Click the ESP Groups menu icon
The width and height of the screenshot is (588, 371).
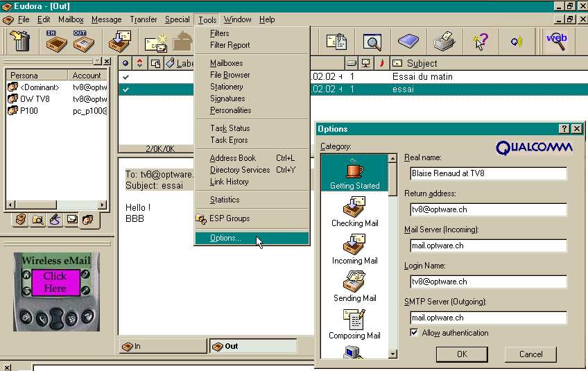(x=200, y=218)
